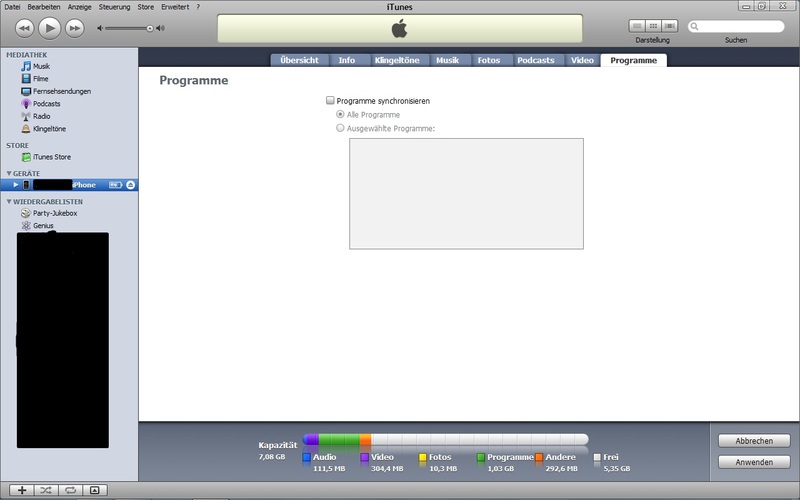Click the yellow Fotos legend swatch

point(422,458)
